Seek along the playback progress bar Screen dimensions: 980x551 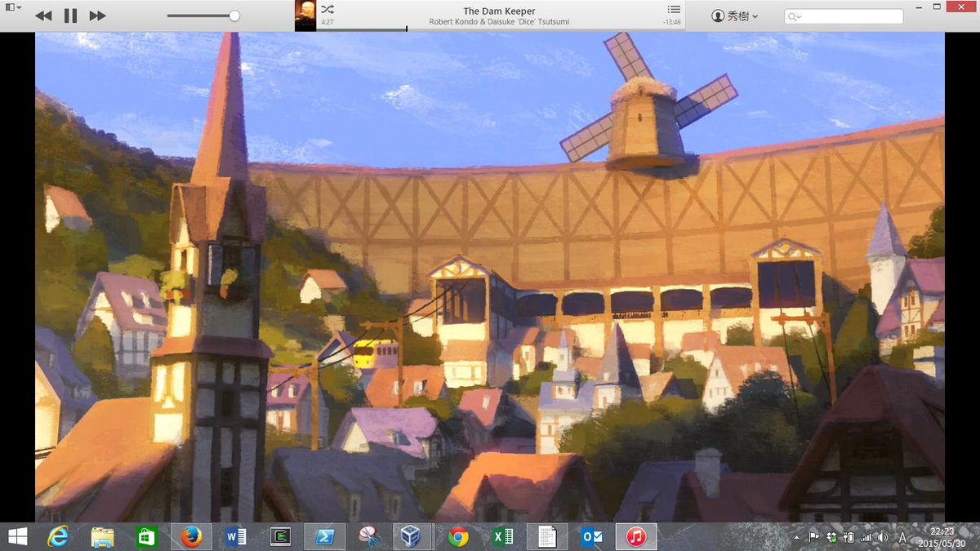(499, 29)
